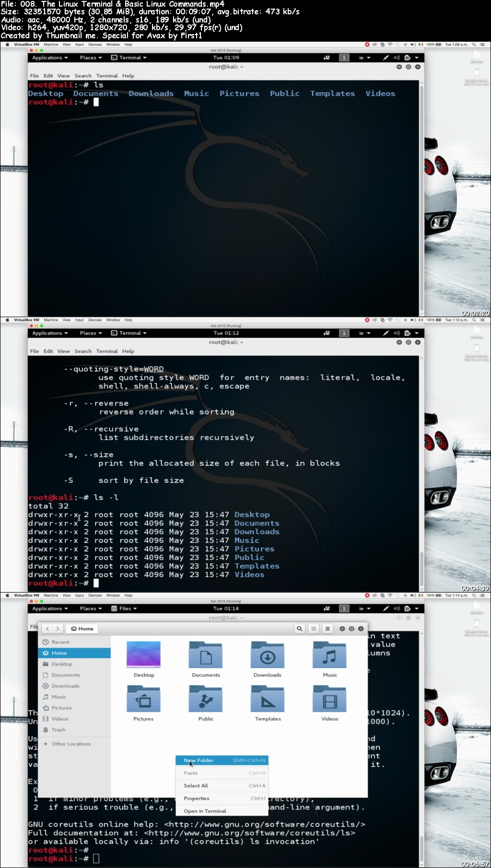Image resolution: width=491 pixels, height=868 pixels.
Task: Click workspace indicator 1 in the Tue 01:12 Kali panel
Action: pos(344,333)
